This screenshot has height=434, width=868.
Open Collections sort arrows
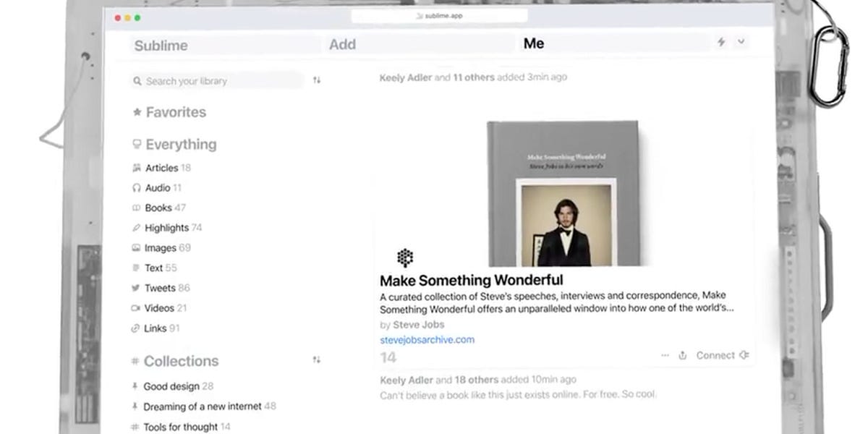316,359
